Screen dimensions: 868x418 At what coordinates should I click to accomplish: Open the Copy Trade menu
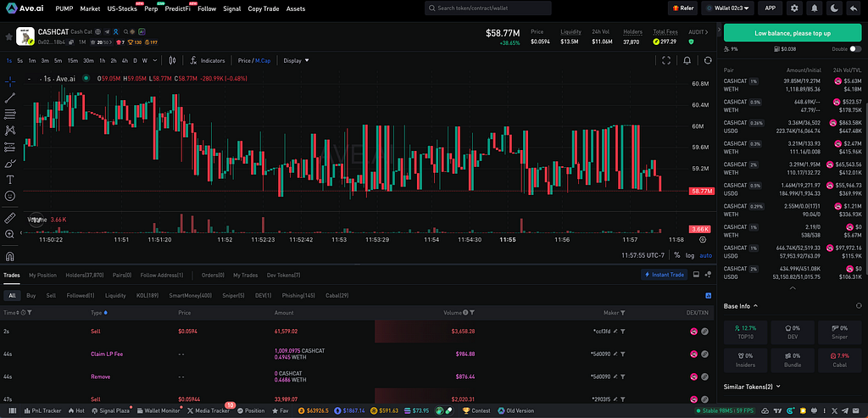pos(263,8)
